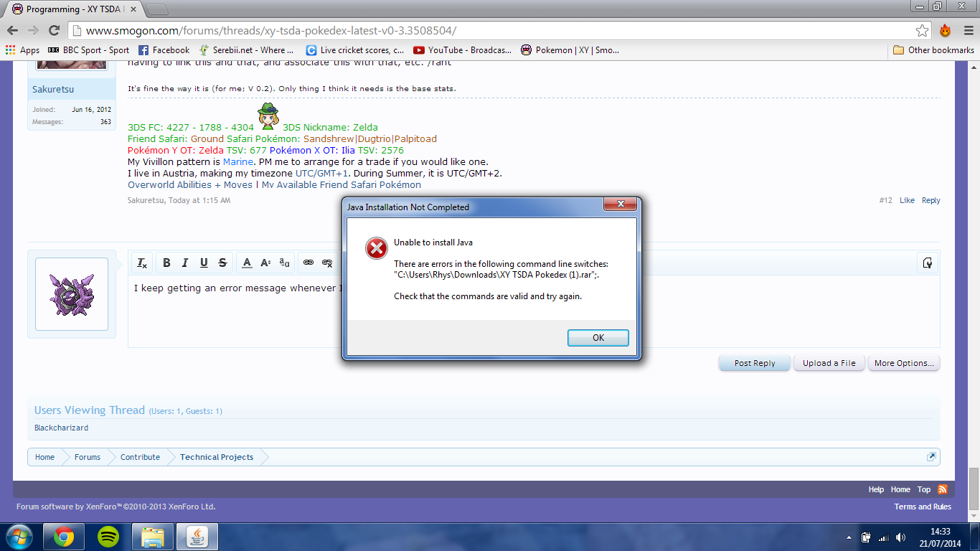The width and height of the screenshot is (980, 551).
Task: Open the text color picker
Action: coord(247,263)
